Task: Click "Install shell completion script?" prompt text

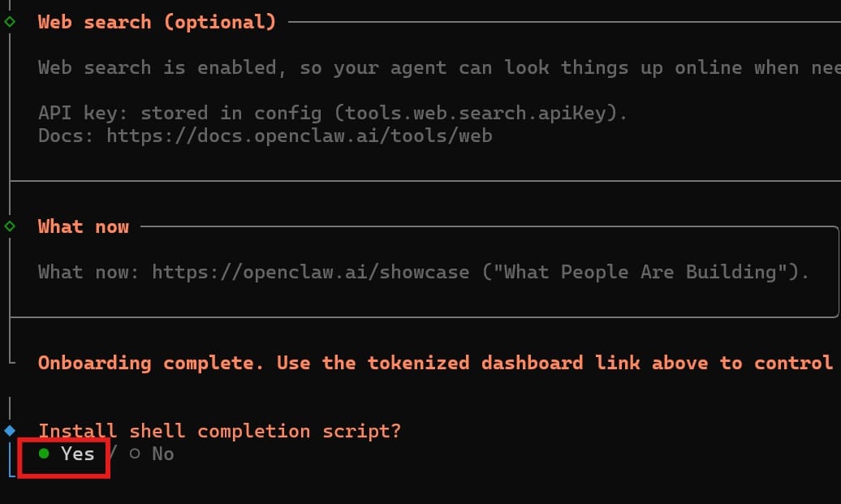Action: (x=219, y=431)
